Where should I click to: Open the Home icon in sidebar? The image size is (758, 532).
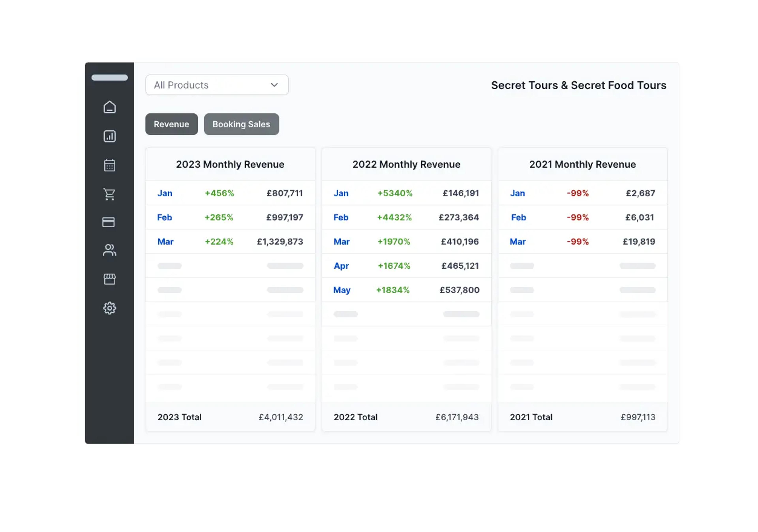(110, 107)
